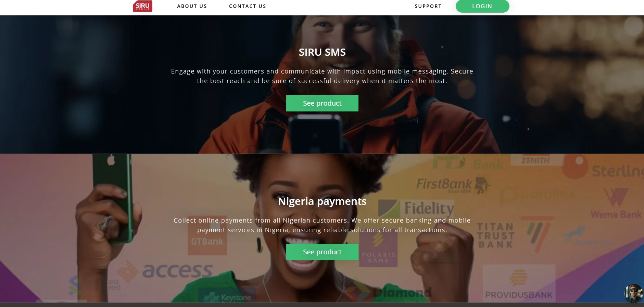644x307 pixels.
Task: Click the SIRU SMS heading
Action: pos(322,52)
